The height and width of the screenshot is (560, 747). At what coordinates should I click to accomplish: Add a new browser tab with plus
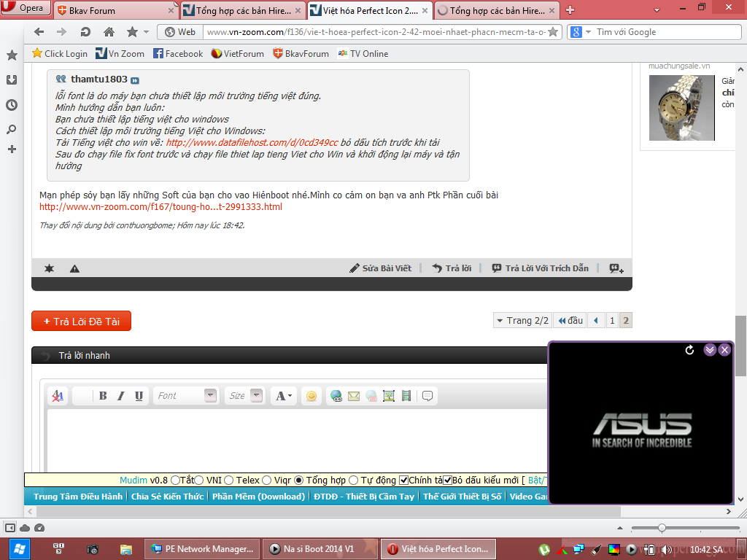tap(570, 10)
